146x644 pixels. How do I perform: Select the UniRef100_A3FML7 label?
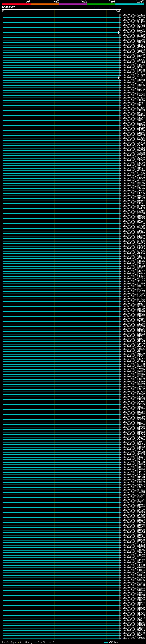tap(134, 610)
